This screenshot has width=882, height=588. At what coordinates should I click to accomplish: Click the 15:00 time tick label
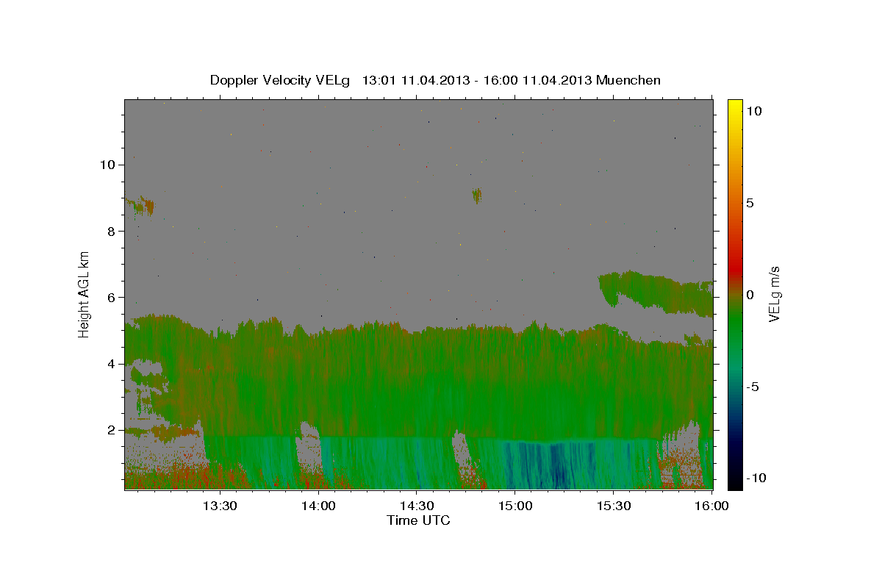point(514,506)
